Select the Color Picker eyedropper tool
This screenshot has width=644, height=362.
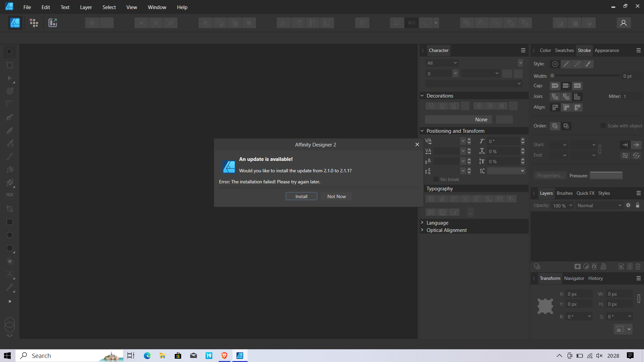(10, 287)
